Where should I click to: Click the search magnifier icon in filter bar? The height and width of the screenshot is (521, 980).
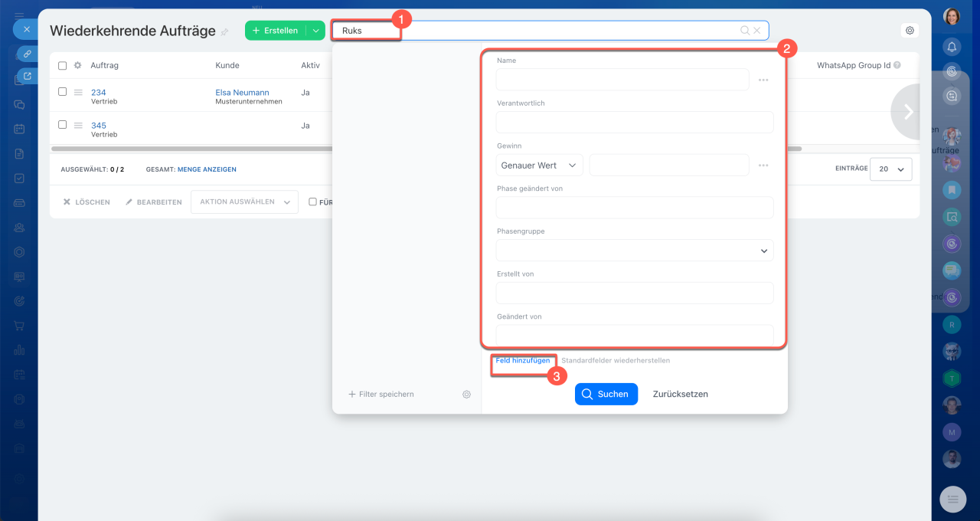coord(744,31)
